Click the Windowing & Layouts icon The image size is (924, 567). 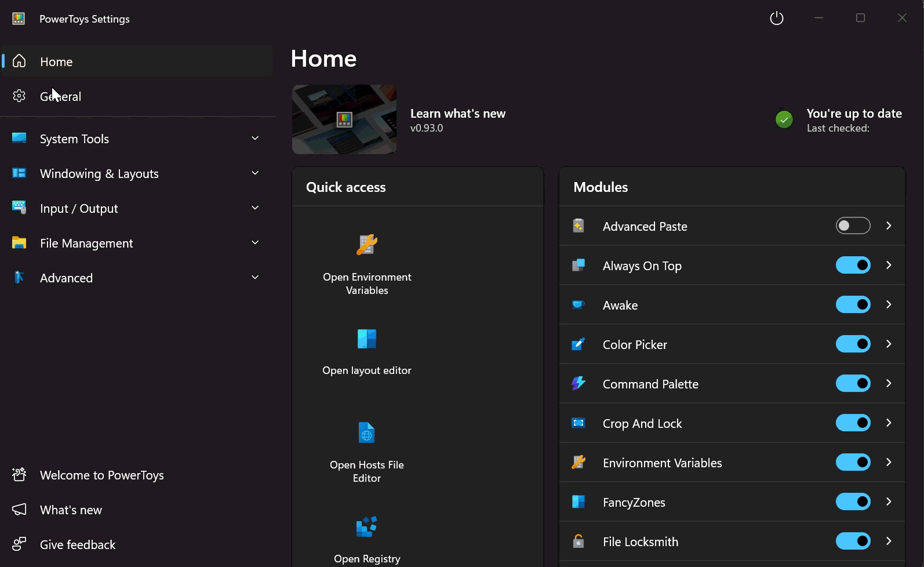(x=19, y=173)
